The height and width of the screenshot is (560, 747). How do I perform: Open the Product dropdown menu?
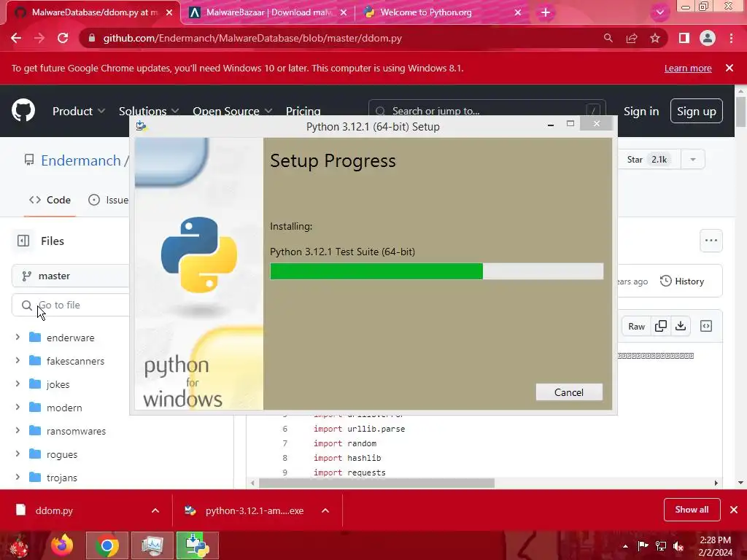pos(79,111)
